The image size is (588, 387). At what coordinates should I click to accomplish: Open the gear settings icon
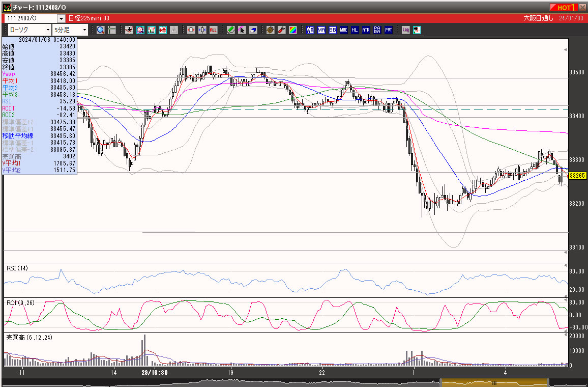click(271, 30)
